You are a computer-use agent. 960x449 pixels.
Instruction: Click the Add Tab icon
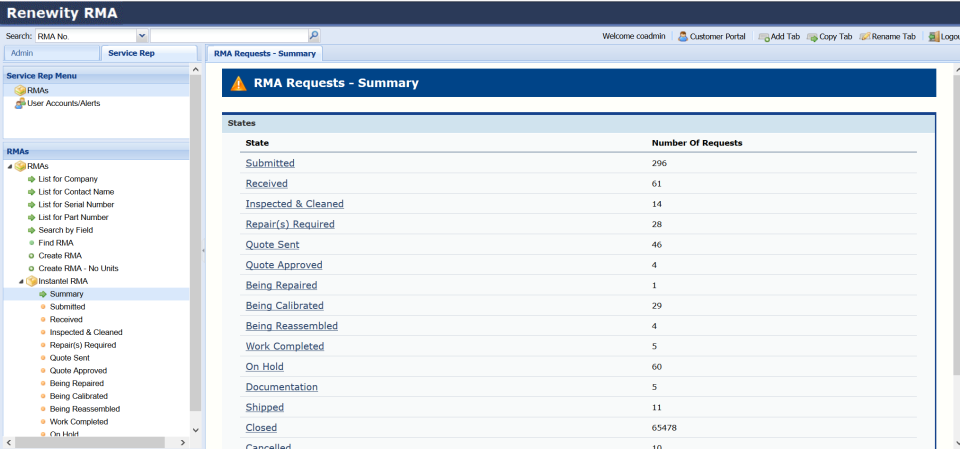click(x=763, y=37)
